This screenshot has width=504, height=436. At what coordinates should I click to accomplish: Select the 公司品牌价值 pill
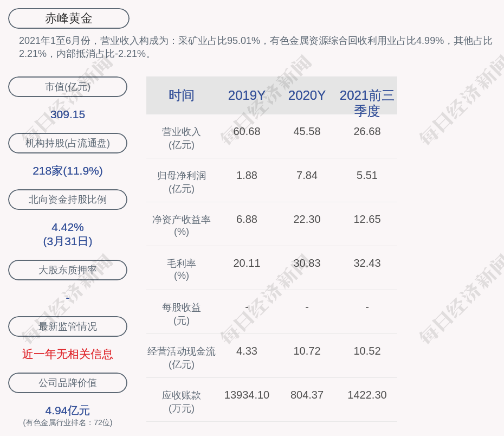click(68, 383)
